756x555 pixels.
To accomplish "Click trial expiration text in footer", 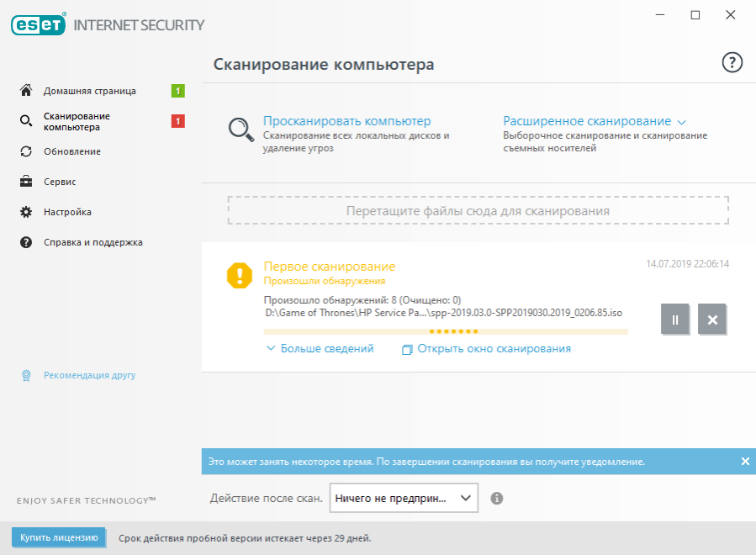I will (245, 538).
